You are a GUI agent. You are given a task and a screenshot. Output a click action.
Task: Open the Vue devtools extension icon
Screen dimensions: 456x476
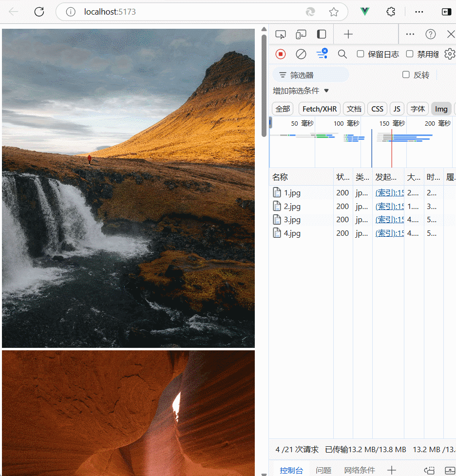click(x=364, y=12)
